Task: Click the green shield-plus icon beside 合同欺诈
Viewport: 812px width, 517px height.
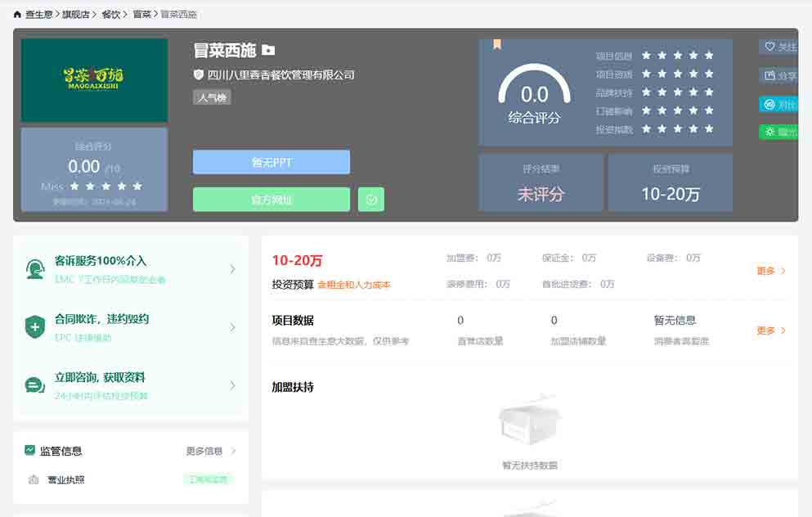Action: point(35,327)
